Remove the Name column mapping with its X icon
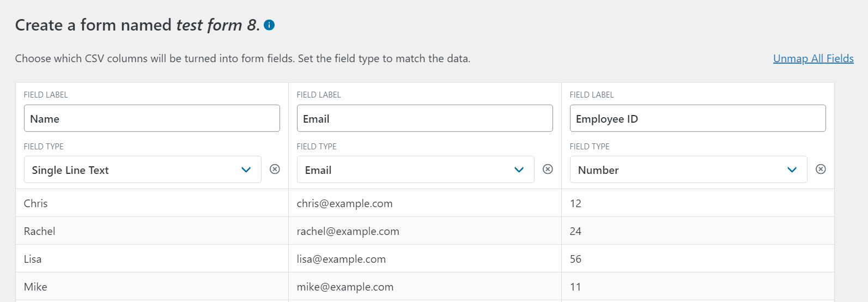The image size is (868, 302). pos(275,169)
